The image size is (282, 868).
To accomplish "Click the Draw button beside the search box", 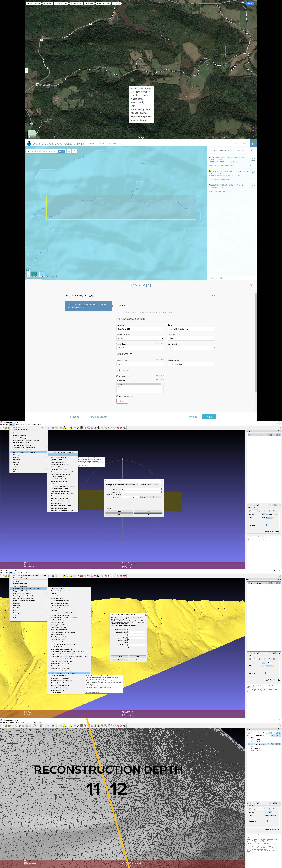I will click(62, 151).
